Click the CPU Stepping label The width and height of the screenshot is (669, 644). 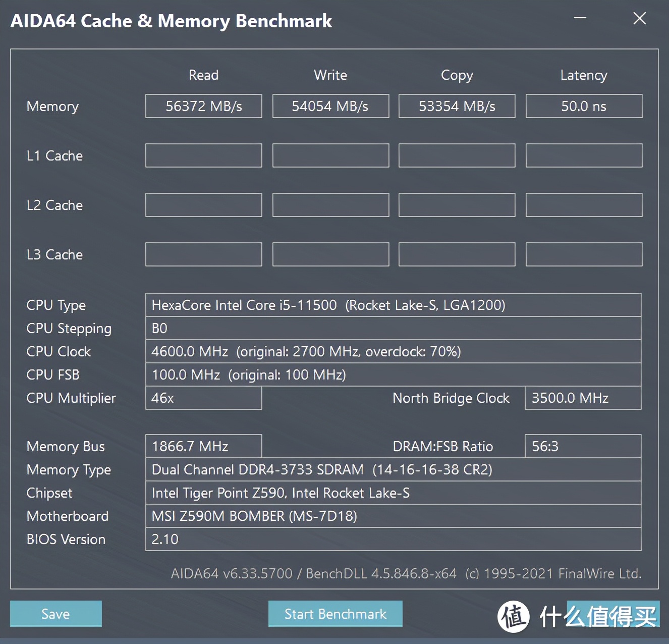click(69, 329)
